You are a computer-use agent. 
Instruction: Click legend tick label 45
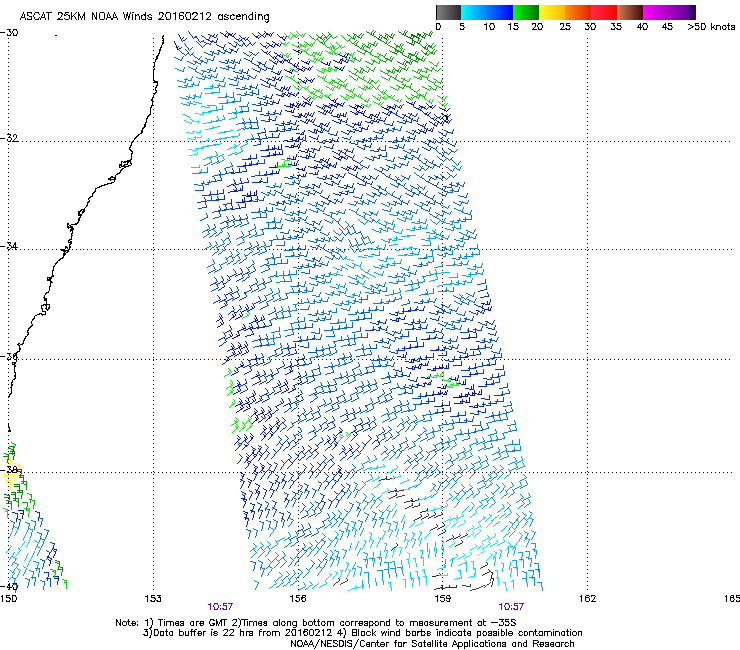[x=667, y=27]
